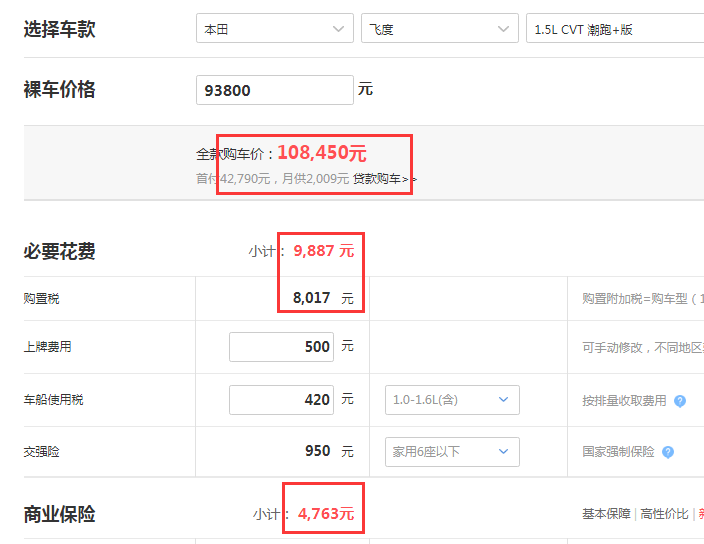Click the 购置税 value 8,017
This screenshot has height=544, width=704.
click(x=312, y=298)
